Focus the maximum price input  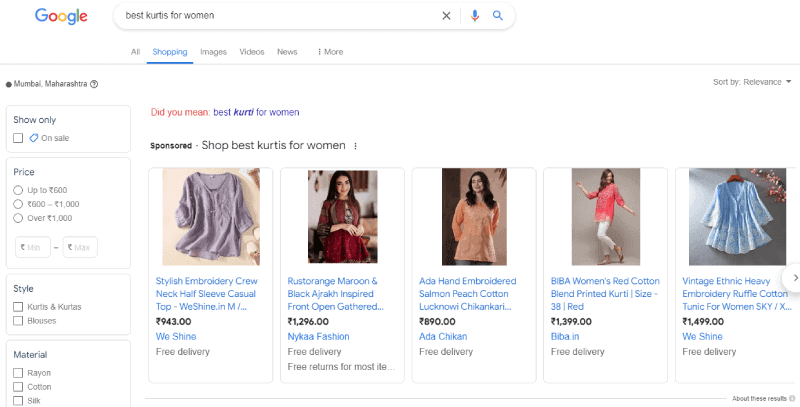click(80, 247)
